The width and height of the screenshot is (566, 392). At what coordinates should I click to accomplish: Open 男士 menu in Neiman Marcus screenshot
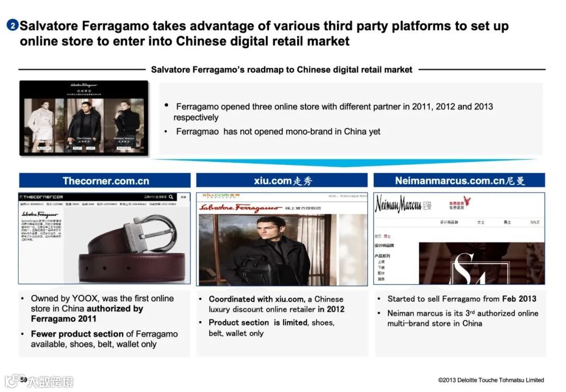pos(507,222)
